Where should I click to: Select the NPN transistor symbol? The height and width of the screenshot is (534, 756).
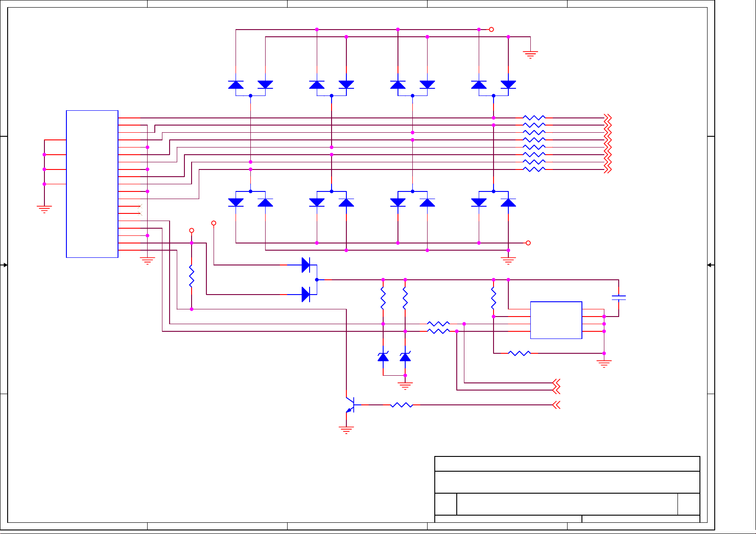tap(350, 405)
